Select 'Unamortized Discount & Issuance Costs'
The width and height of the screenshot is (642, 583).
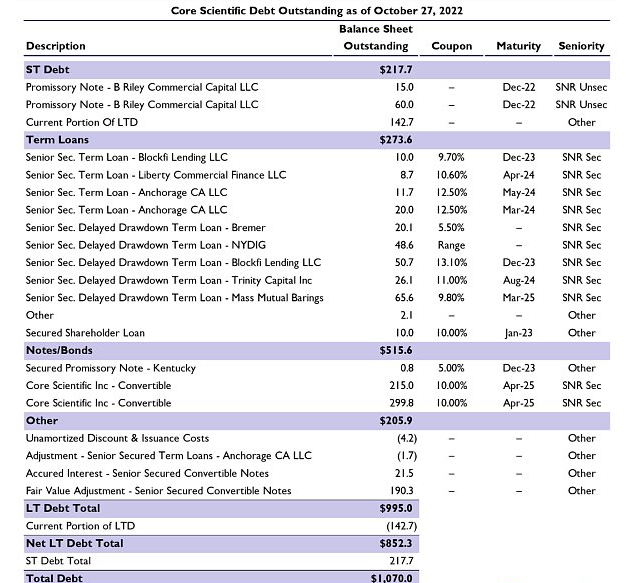coord(117,438)
